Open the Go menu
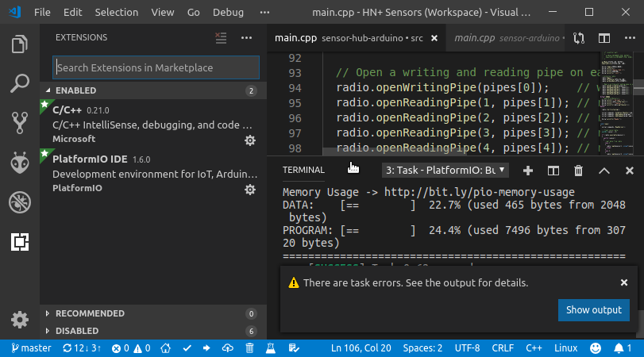Screen dimensions: 644x357 [194, 13]
